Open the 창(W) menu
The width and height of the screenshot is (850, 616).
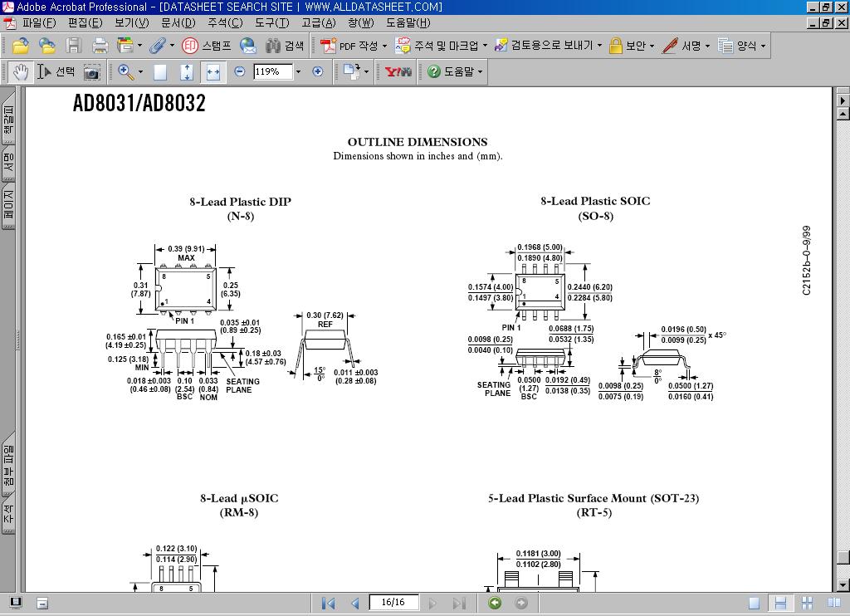tap(361, 22)
